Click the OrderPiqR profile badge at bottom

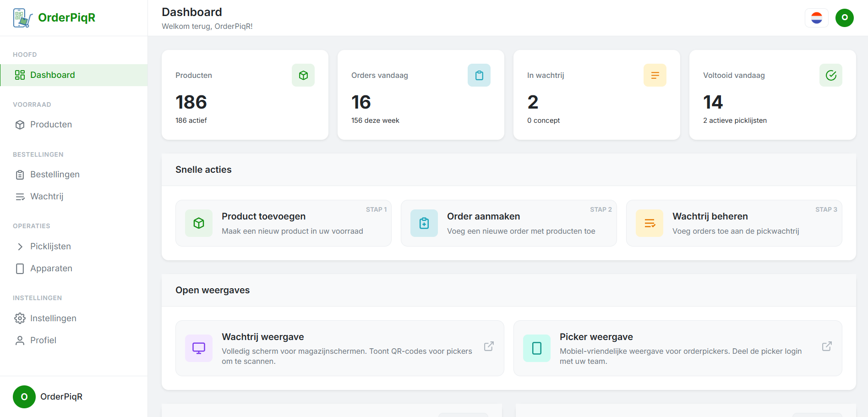point(48,396)
